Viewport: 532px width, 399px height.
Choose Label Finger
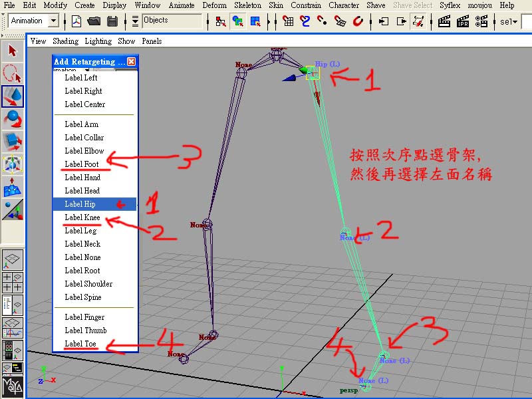click(95, 317)
